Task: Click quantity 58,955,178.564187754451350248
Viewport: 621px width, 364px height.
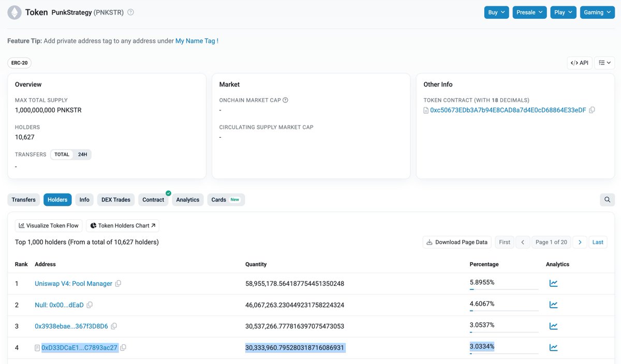Action: coord(294,284)
